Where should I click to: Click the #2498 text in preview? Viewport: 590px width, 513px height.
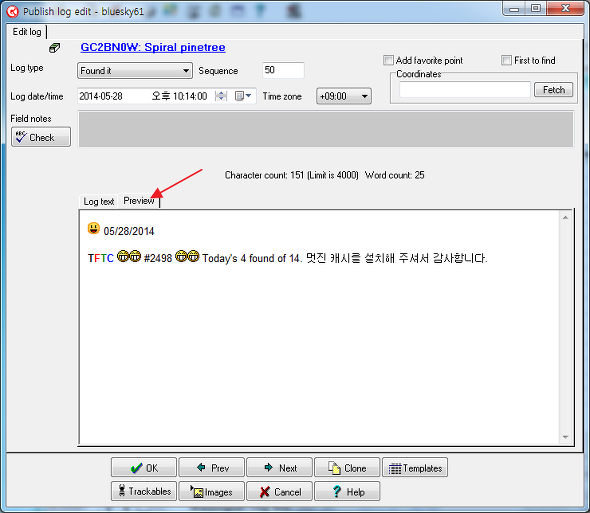coord(158,258)
